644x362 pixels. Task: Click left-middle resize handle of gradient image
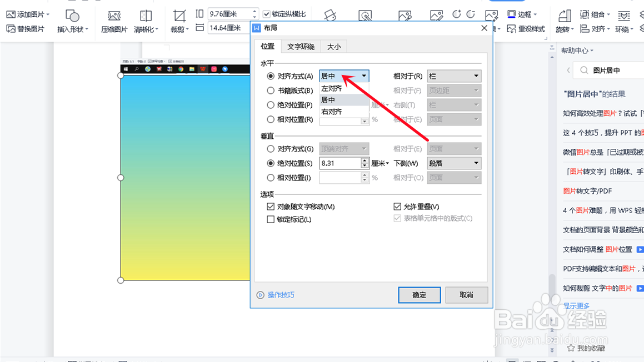121,178
